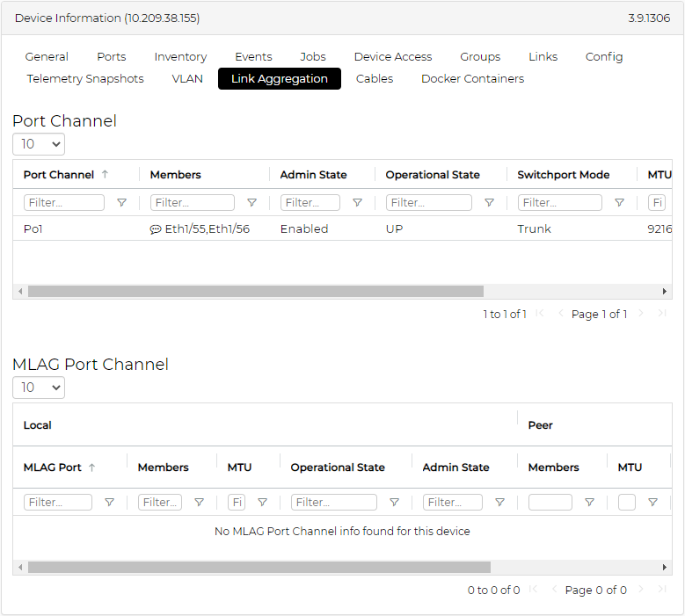Click right arrow of MLAG table scrollbar
Screen dimensions: 685x616
click(x=665, y=568)
